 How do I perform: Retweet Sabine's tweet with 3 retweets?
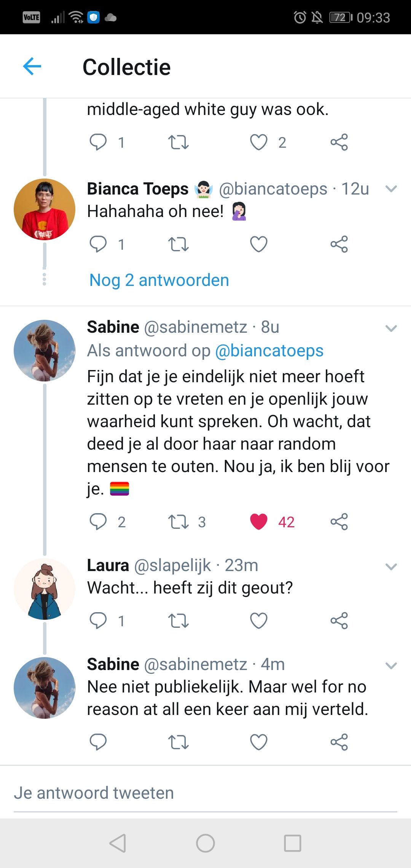[x=178, y=522]
